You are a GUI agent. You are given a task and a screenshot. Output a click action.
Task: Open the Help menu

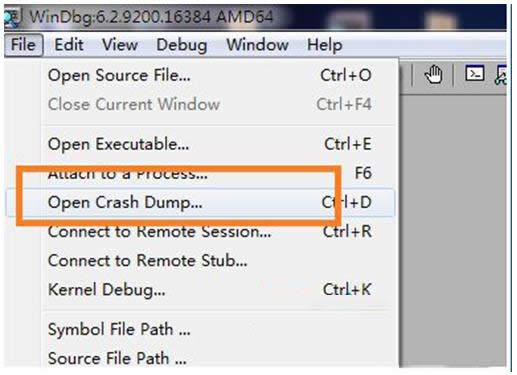pyautogui.click(x=324, y=45)
